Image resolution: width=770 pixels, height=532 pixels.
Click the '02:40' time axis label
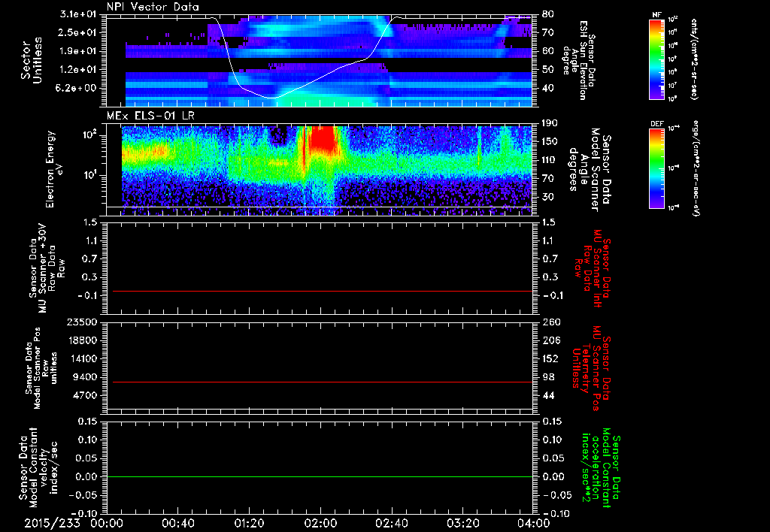click(391, 523)
